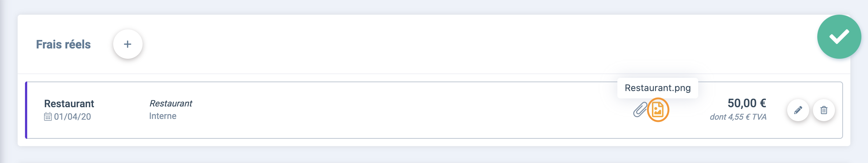The height and width of the screenshot is (163, 868).
Task: Click the date 01/04/20
Action: click(x=72, y=117)
